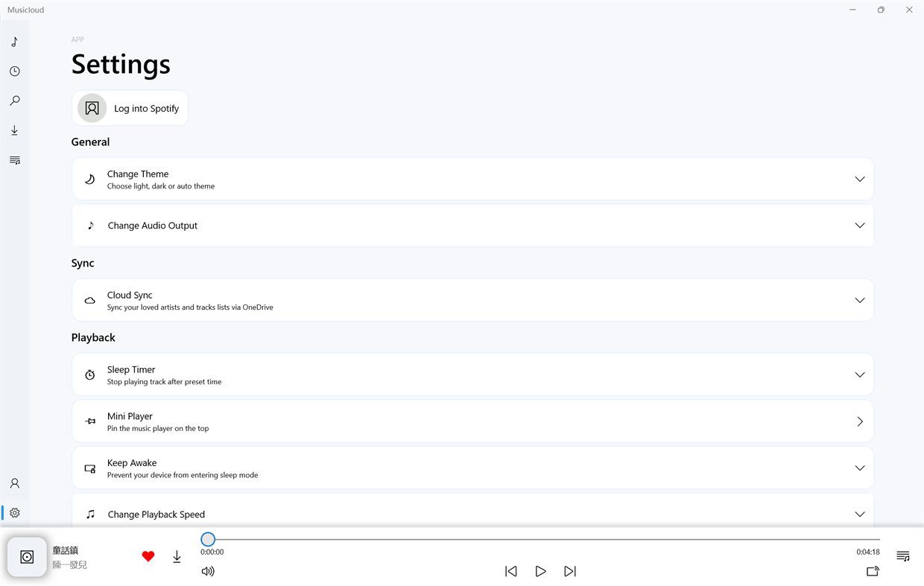The height and width of the screenshot is (586, 924).
Task: Expand the Change Theme options
Action: coord(860,179)
